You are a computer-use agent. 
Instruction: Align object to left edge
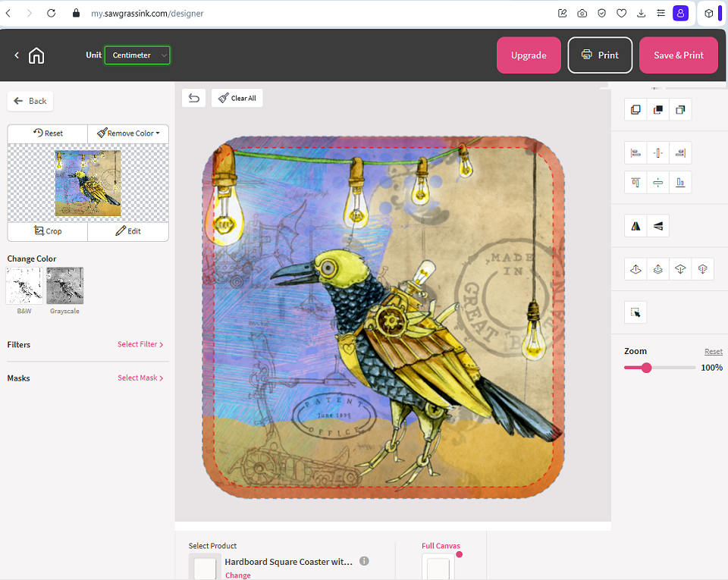(x=635, y=153)
